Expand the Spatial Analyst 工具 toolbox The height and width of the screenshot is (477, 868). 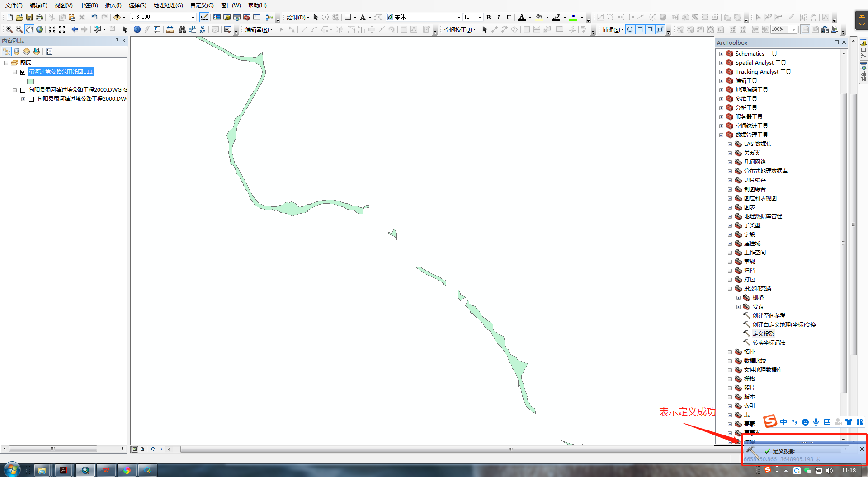coord(722,63)
